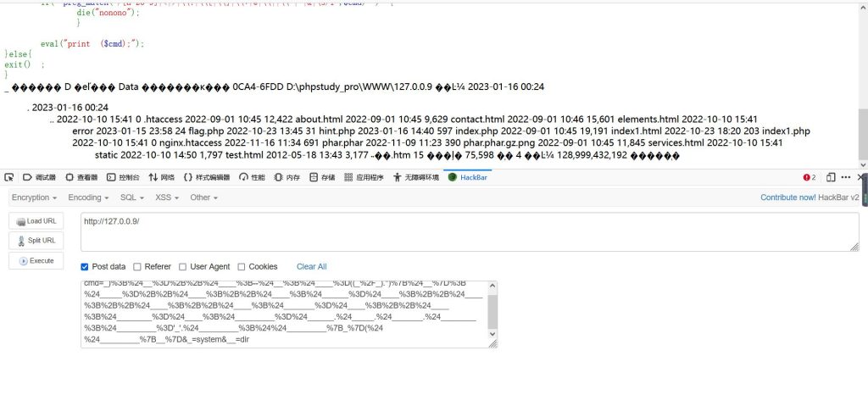This screenshot has height=395, width=868.
Task: Enable the Referer checkbox
Action: pos(137,267)
